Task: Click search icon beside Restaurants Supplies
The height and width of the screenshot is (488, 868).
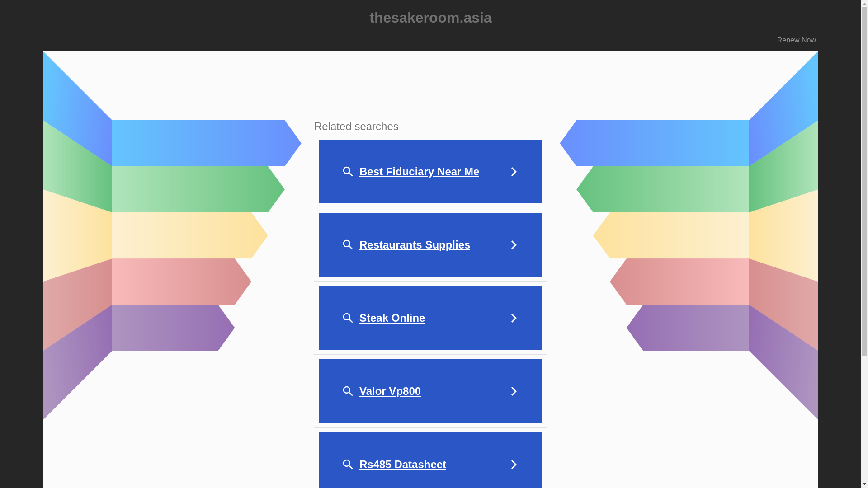Action: 348,245
